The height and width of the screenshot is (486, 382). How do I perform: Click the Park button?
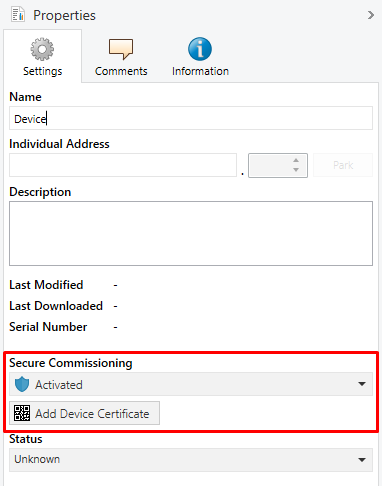point(343,165)
